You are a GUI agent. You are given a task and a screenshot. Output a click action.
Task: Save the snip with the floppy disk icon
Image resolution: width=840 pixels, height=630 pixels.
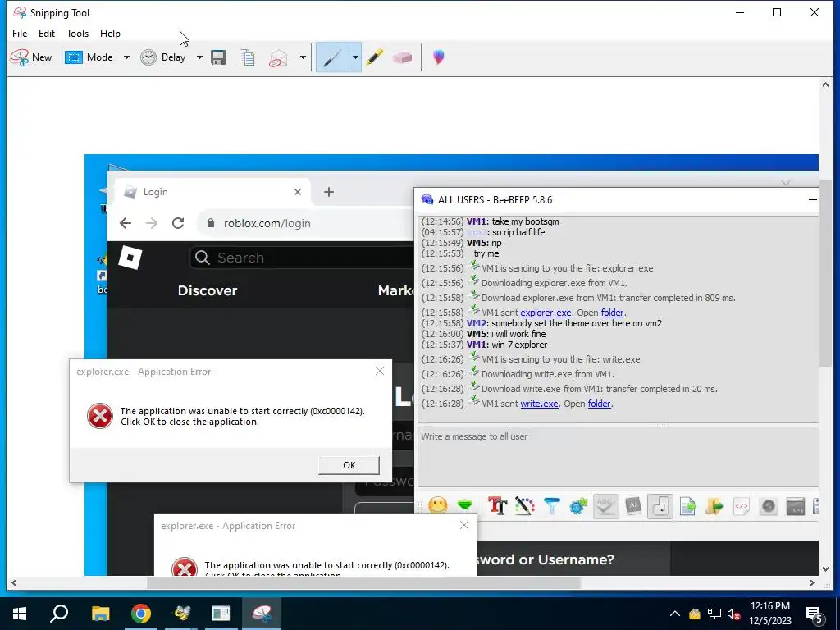click(x=218, y=57)
